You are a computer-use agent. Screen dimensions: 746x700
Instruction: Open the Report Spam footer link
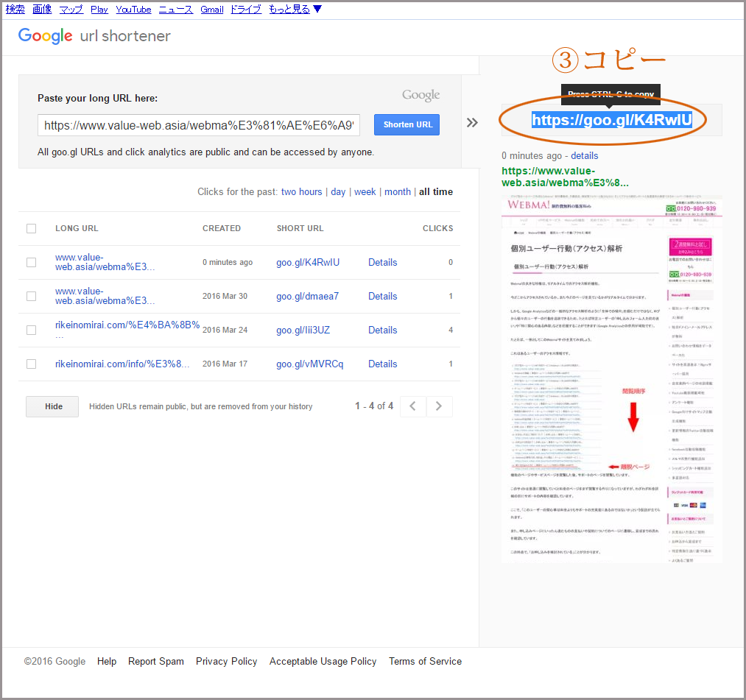point(156,661)
